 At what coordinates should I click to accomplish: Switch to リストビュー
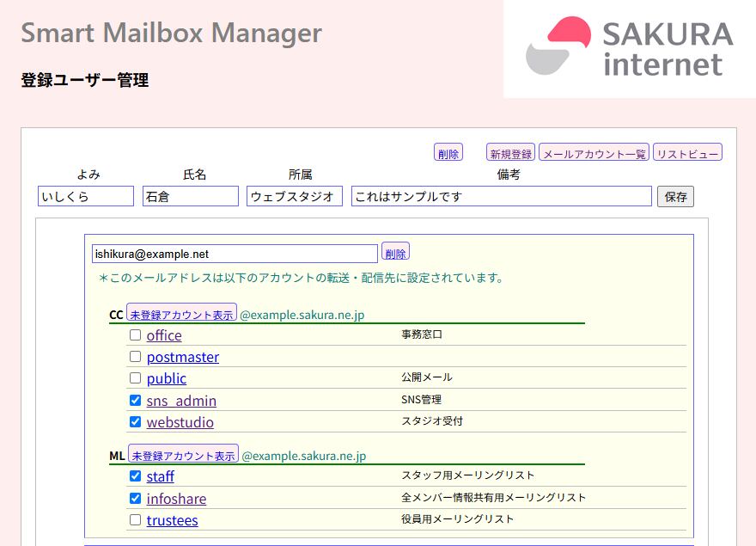(x=687, y=153)
